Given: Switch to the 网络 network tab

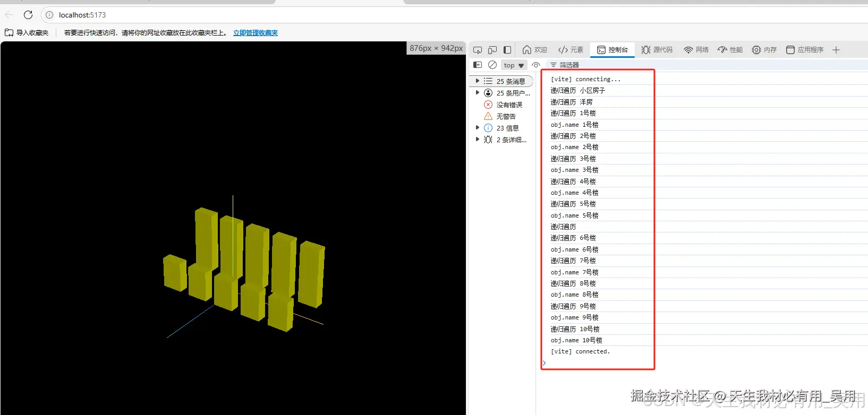Looking at the screenshot, I should coord(696,50).
